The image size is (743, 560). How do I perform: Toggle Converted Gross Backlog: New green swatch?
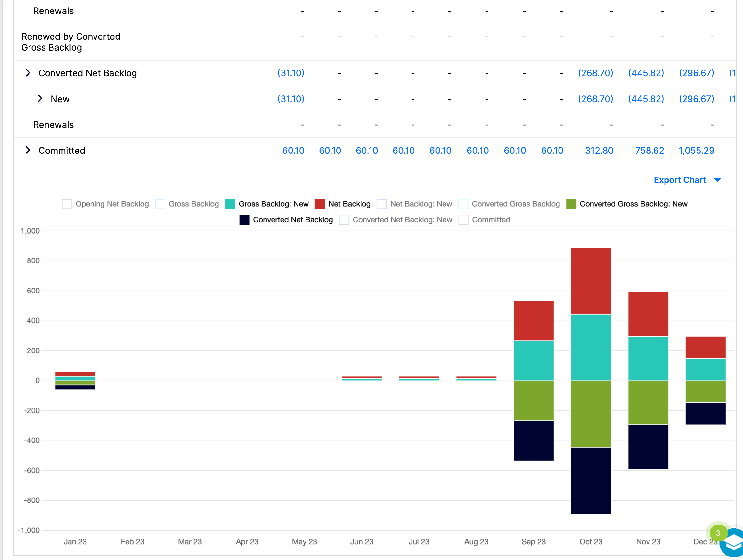coord(571,204)
